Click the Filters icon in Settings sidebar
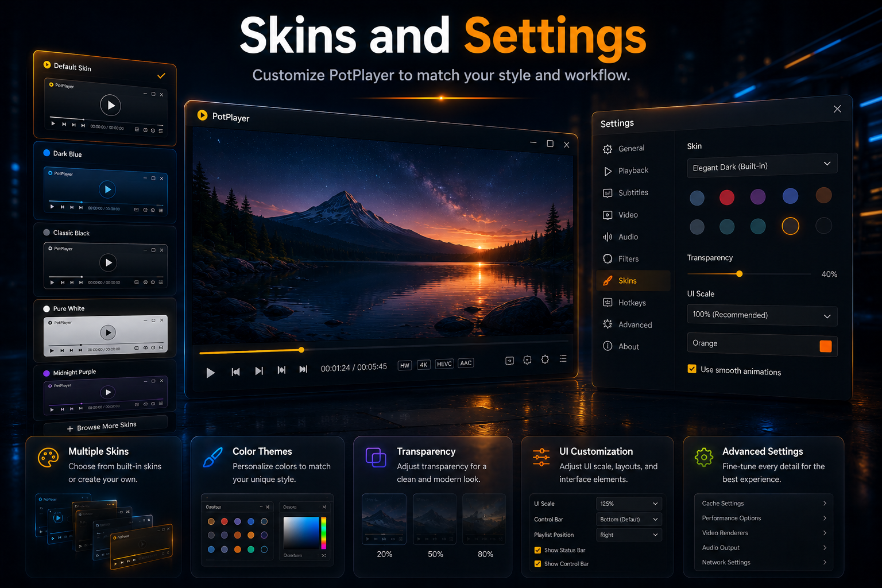 608,258
